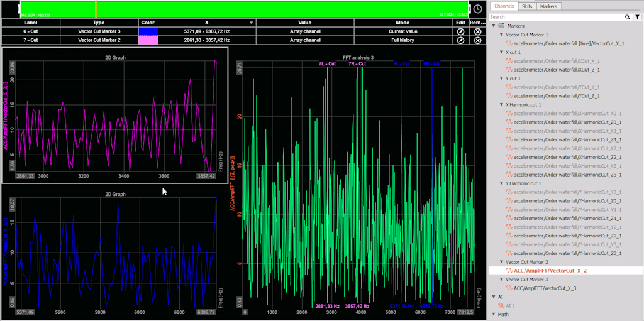Collapse the Y Harmonic cut 1 group
The width and height of the screenshot is (644, 321).
coord(502,183)
